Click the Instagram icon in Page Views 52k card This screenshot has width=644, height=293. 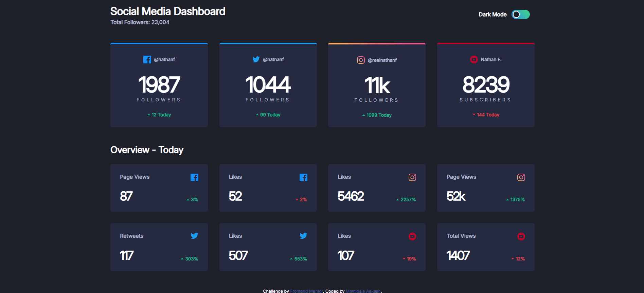point(521,177)
